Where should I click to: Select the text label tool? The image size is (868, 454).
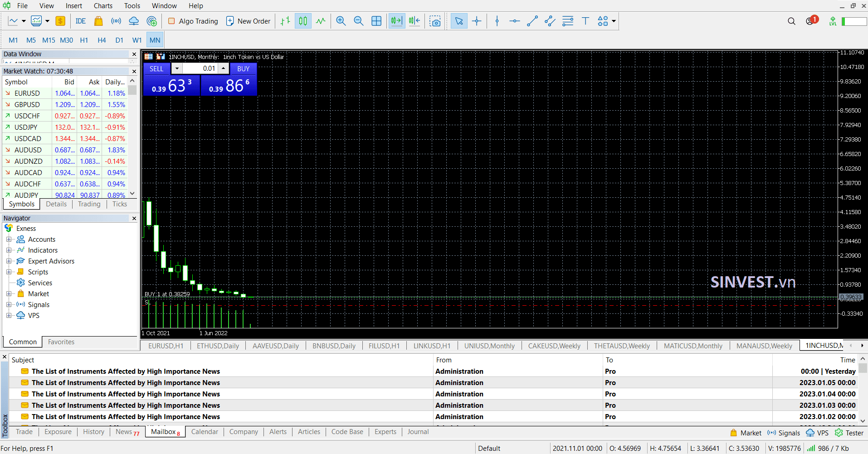click(585, 21)
